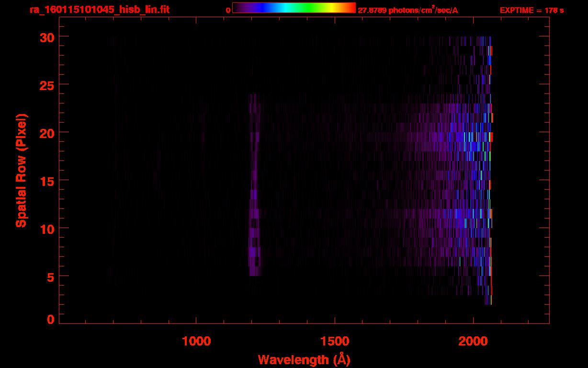Click the y-axis tick label 5
This screenshot has width=588, height=368.
(50, 276)
